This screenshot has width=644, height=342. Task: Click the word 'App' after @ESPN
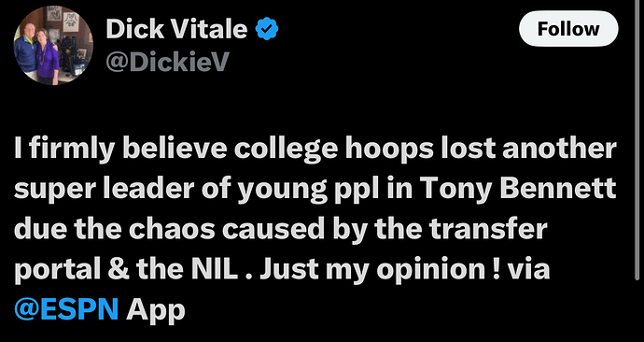click(x=156, y=309)
